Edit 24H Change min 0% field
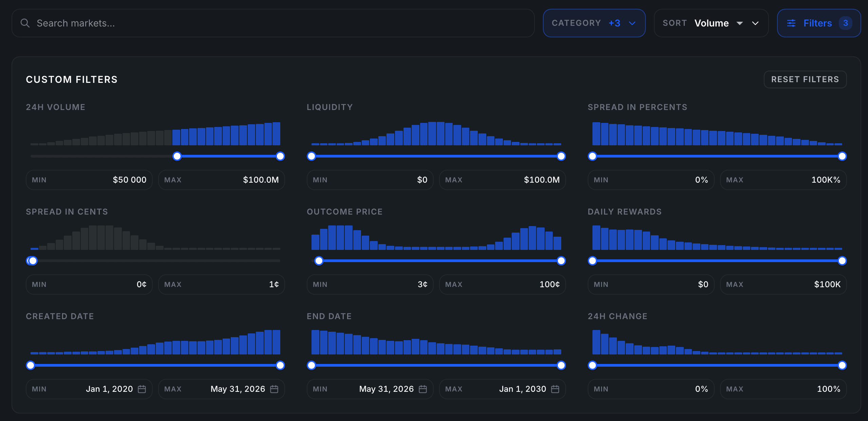The image size is (868, 421). tap(651, 389)
